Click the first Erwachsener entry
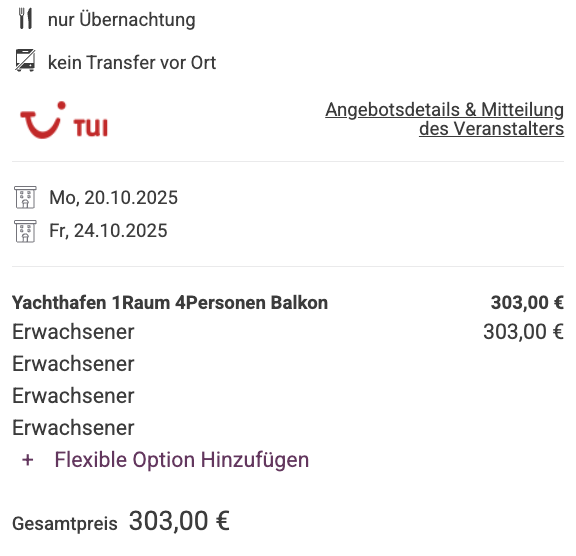The width and height of the screenshot is (576, 556). click(x=73, y=332)
